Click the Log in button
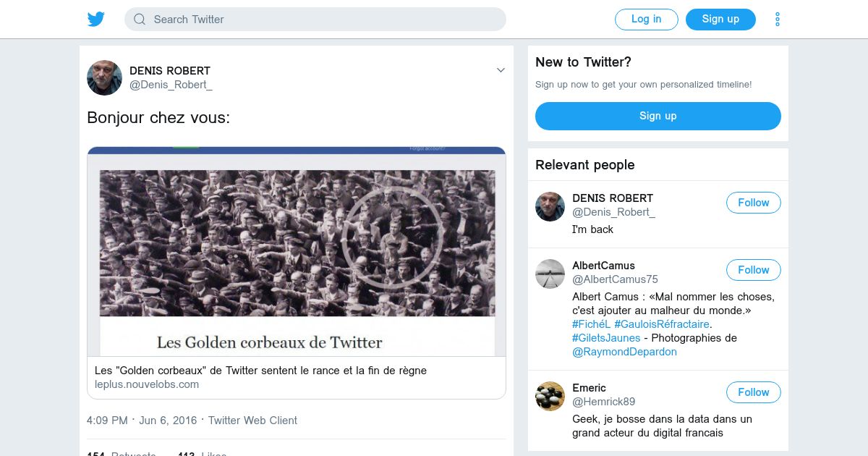The height and width of the screenshot is (456, 868). coord(646,20)
